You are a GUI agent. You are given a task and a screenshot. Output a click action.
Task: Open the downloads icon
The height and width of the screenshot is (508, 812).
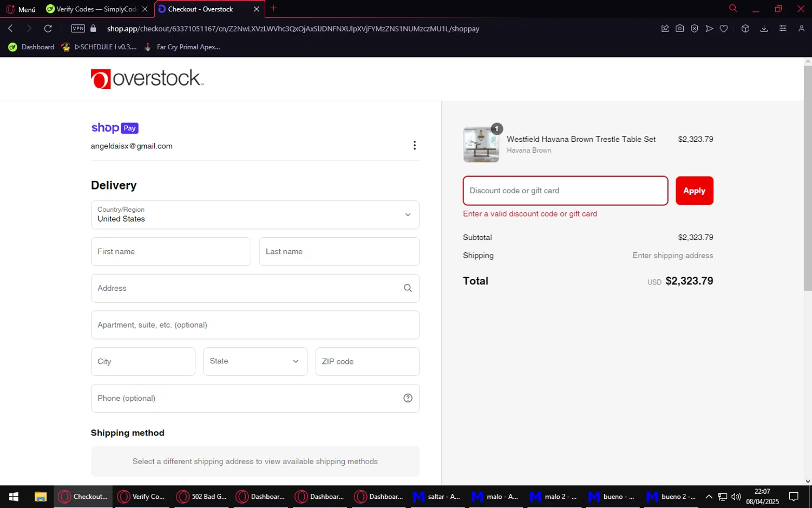coord(764,29)
